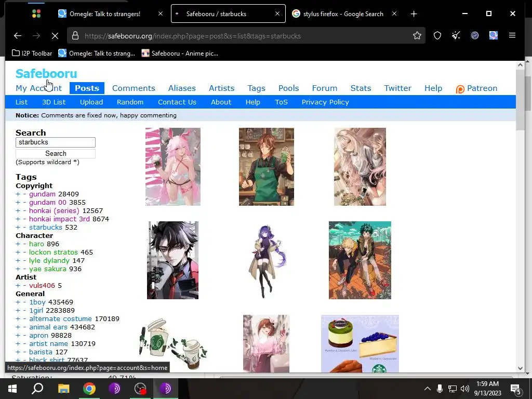Image resolution: width=532 pixels, height=399 pixels.
Task: Open the purple-haired girl thumbnail
Action: click(267, 261)
